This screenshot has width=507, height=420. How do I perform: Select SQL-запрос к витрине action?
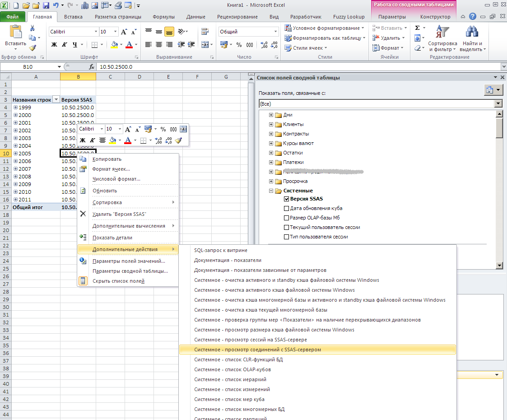[x=317, y=250]
